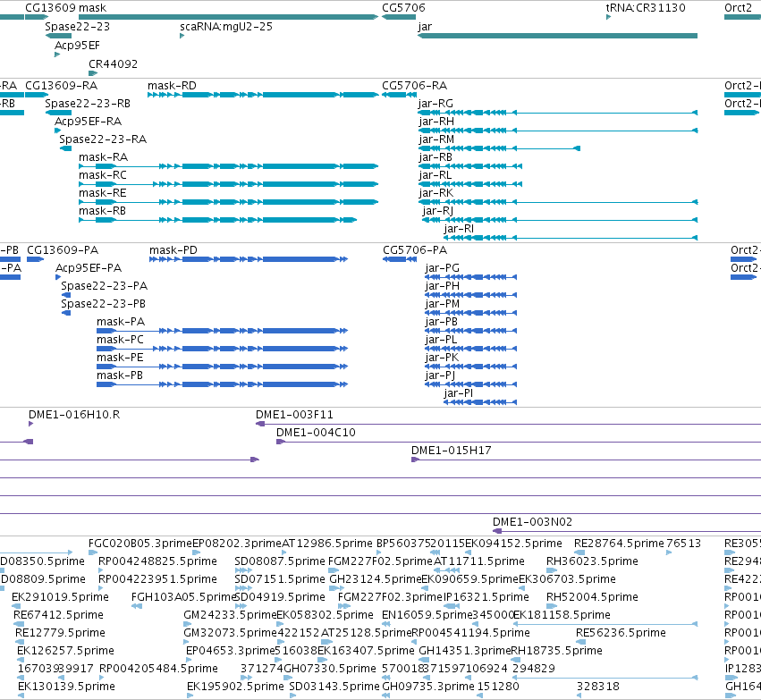Select the RE67412.5prime EST label
This screenshot has height=700, width=761.
click(x=58, y=616)
